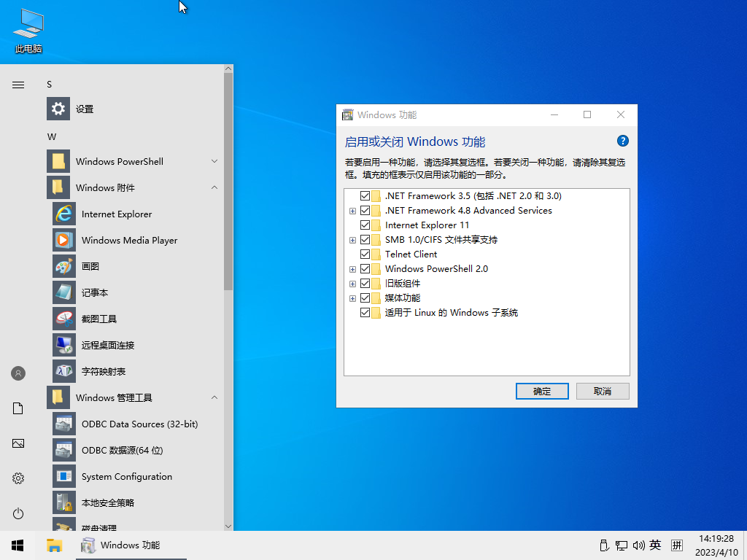Image resolution: width=747 pixels, height=560 pixels.
Task: Click the USB eject icon in tray
Action: coord(604,545)
